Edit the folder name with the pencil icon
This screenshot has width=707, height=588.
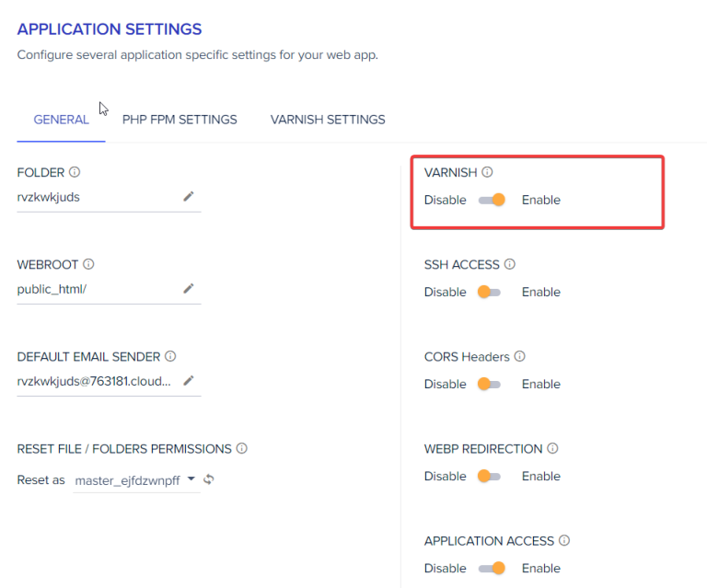(x=189, y=196)
